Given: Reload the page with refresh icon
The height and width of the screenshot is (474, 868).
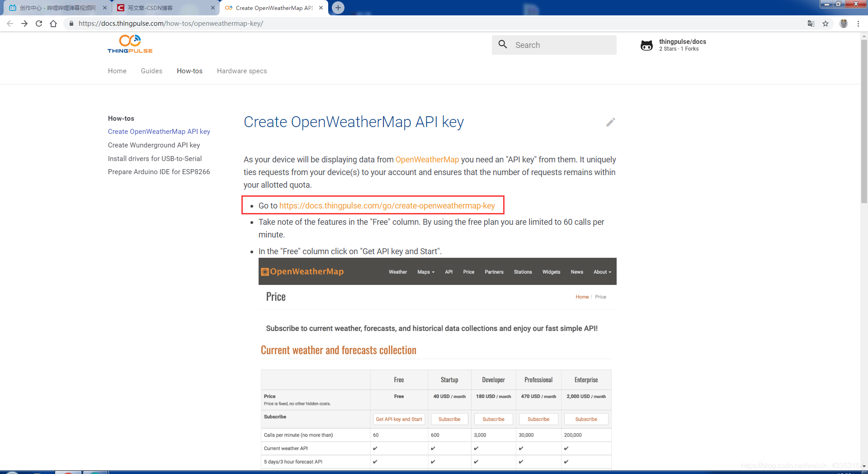Looking at the screenshot, I should [39, 24].
